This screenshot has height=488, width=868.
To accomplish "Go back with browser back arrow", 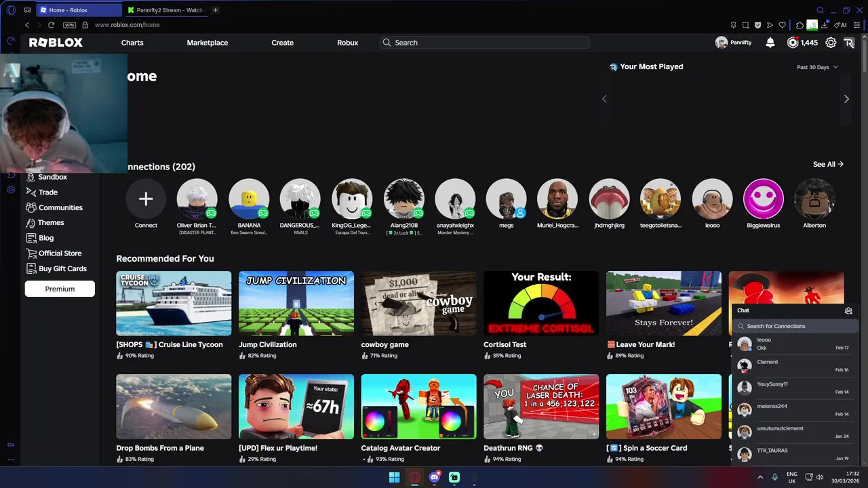I will click(27, 25).
